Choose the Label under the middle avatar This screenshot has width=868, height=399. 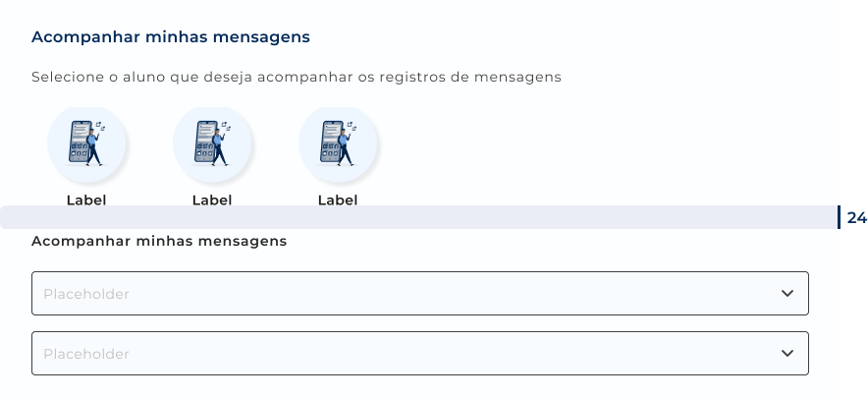[x=212, y=199]
